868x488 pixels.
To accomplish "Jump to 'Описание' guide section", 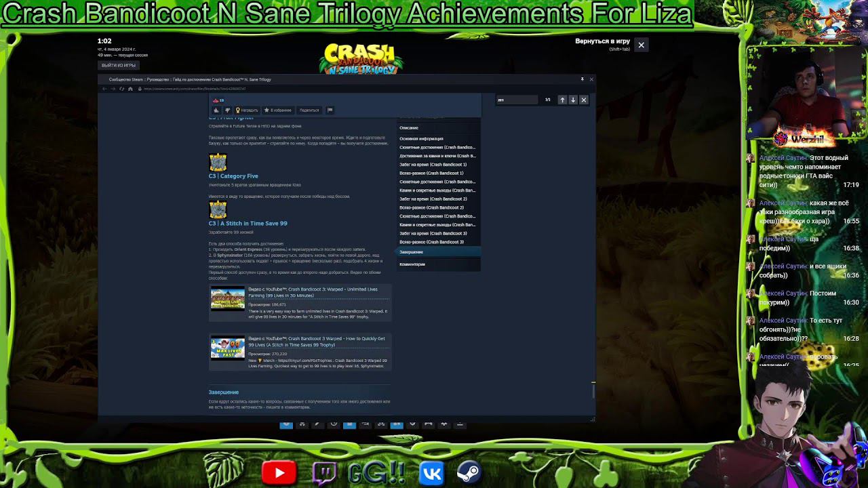I will click(x=409, y=128).
